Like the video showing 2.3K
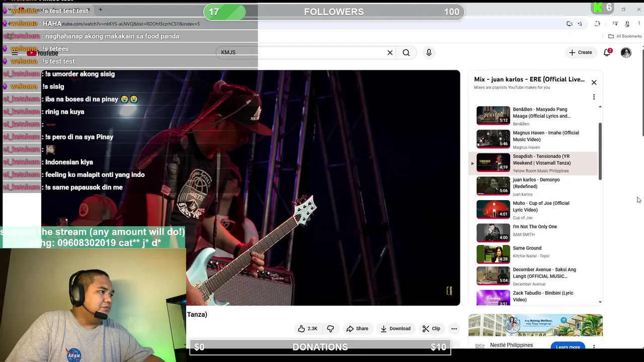This screenshot has height=362, width=644. 307,328
